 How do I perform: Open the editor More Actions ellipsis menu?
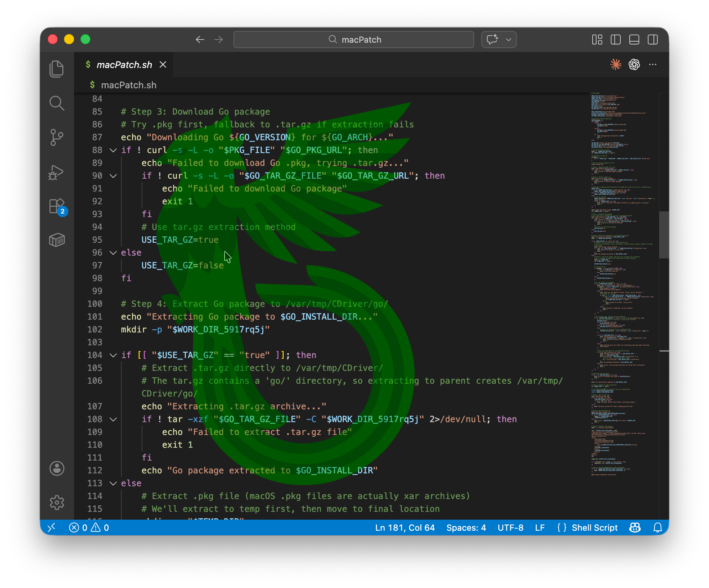click(x=652, y=64)
